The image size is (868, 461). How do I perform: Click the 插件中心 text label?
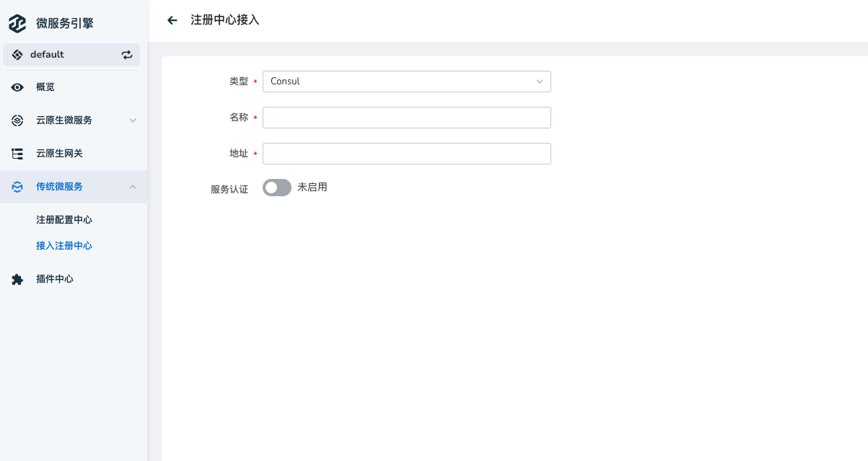click(x=55, y=279)
